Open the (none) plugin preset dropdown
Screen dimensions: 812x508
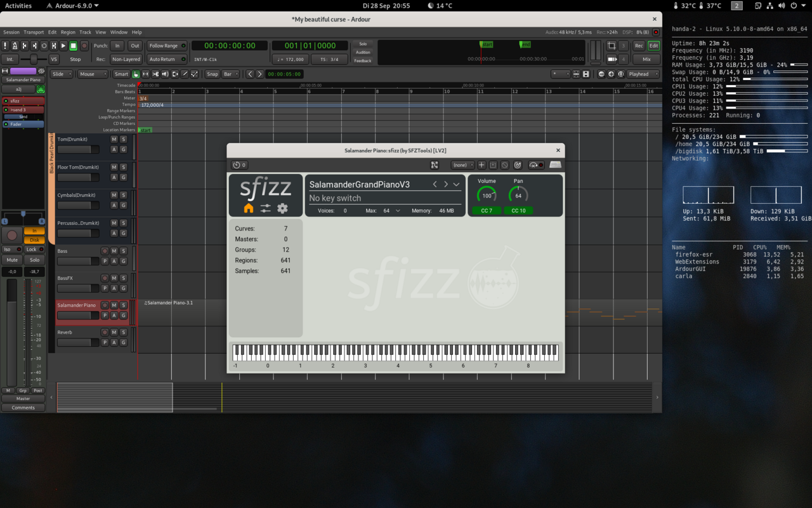point(462,165)
